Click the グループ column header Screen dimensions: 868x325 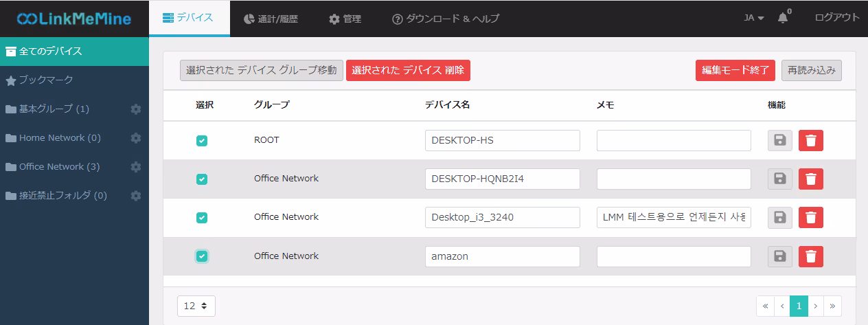pos(272,105)
